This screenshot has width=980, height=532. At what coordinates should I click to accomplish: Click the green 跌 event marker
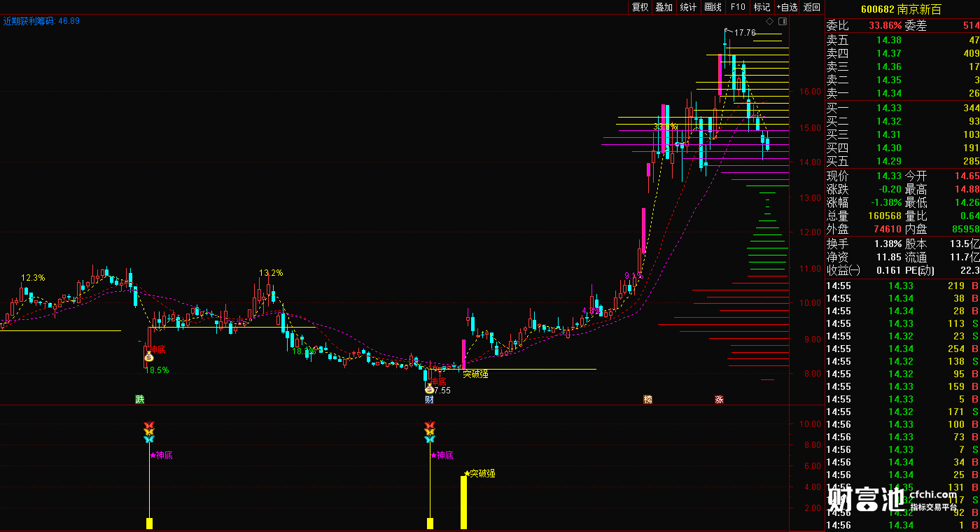coord(140,400)
